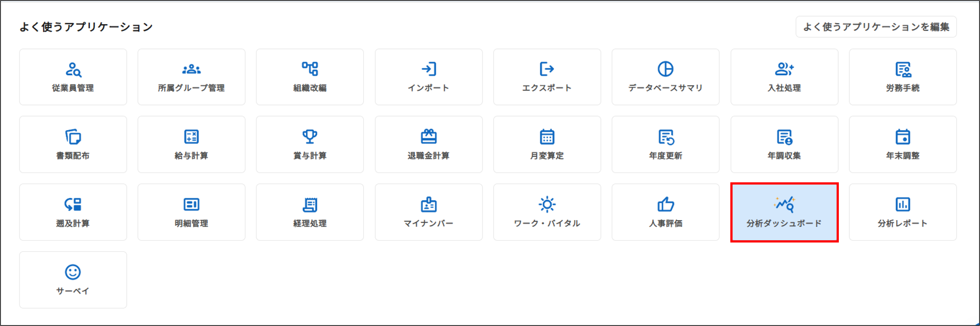Launch the マイナンバー (My Number) app

point(428,212)
